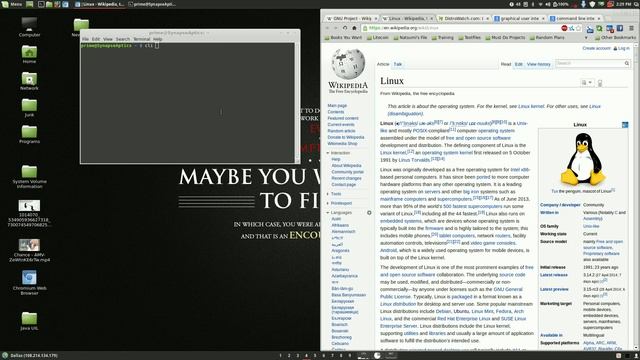Click browser Home icon
The height and width of the screenshot is (360, 640).
354,28
